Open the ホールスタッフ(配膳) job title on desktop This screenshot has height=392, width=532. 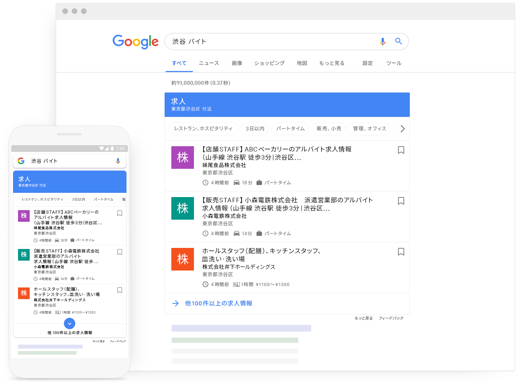coord(261,255)
